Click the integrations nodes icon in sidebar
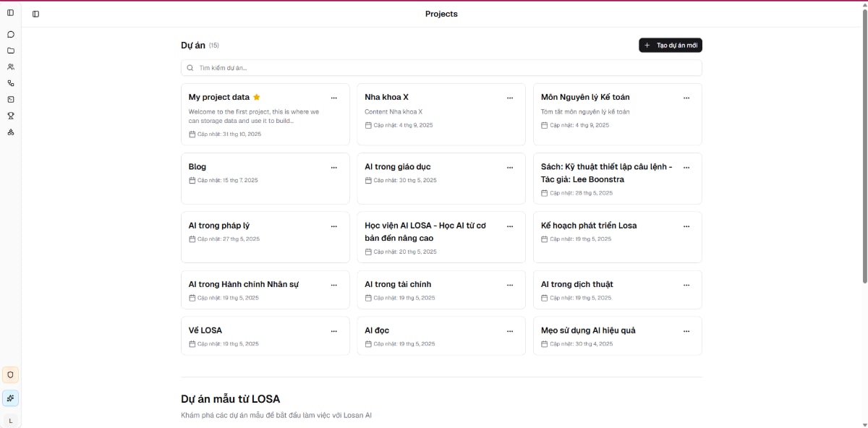This screenshot has height=428, width=868. click(x=10, y=82)
